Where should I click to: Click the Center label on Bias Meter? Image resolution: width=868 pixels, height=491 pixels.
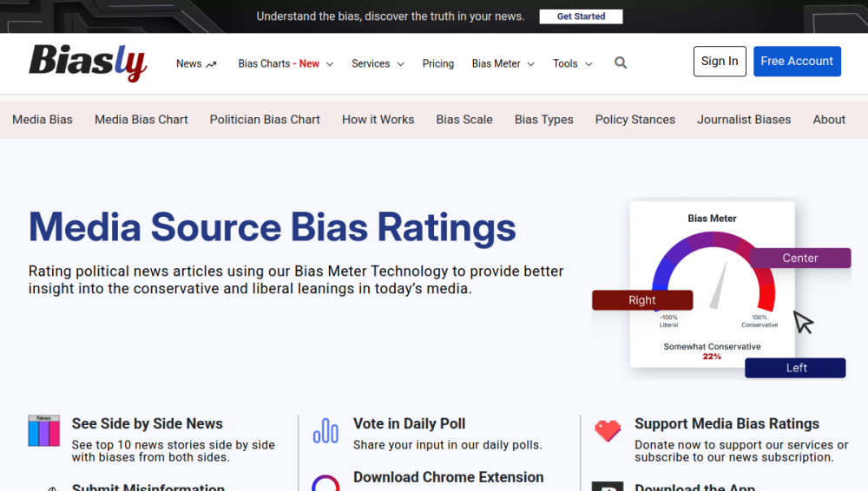coord(800,258)
